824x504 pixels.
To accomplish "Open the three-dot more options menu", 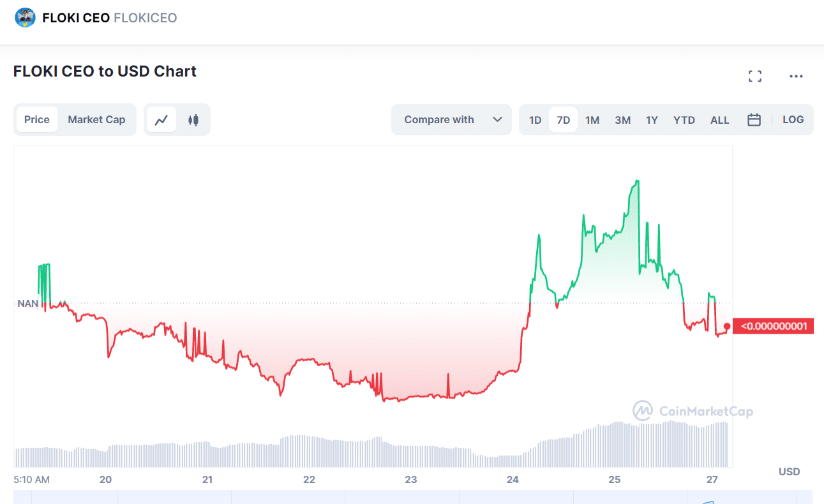I will coord(796,77).
